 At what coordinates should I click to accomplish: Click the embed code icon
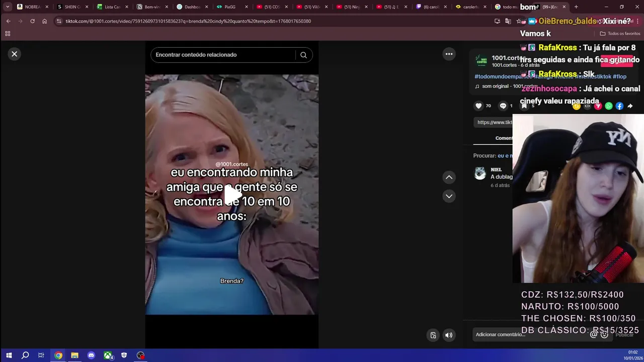click(587, 106)
